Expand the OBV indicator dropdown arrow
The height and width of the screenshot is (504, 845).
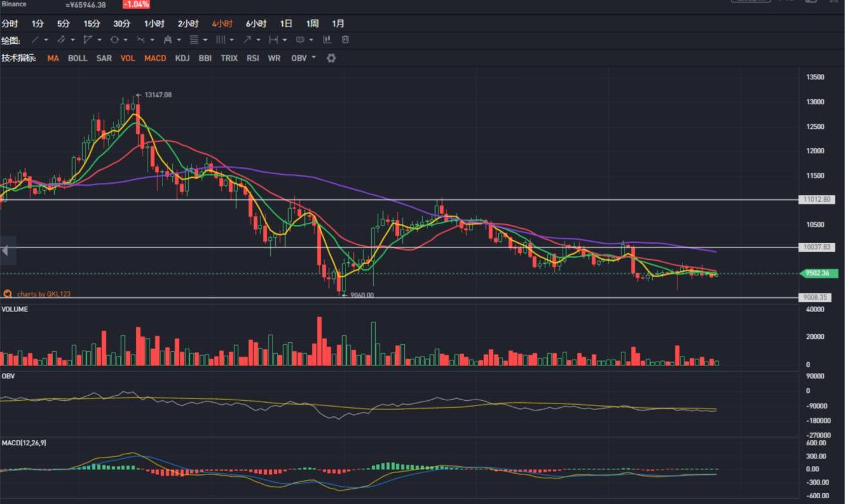point(314,58)
